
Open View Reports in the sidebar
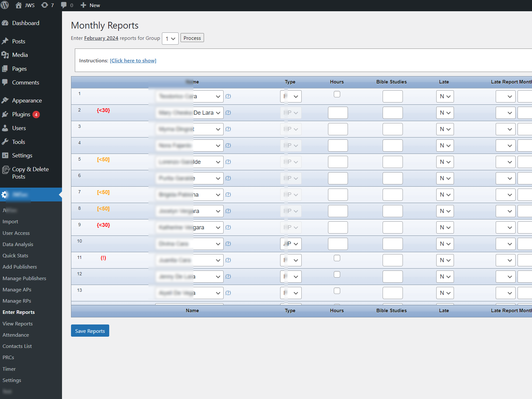18,324
